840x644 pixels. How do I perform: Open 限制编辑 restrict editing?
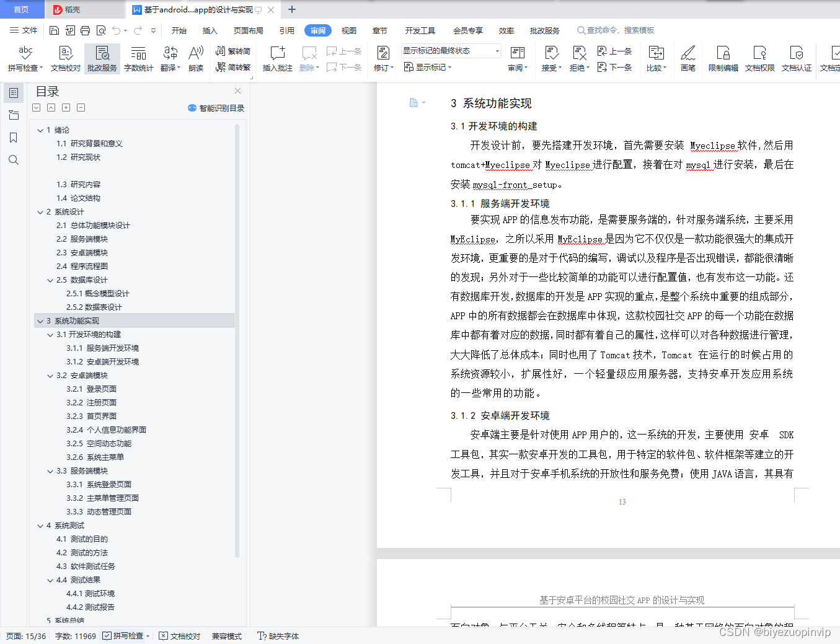tap(723, 58)
